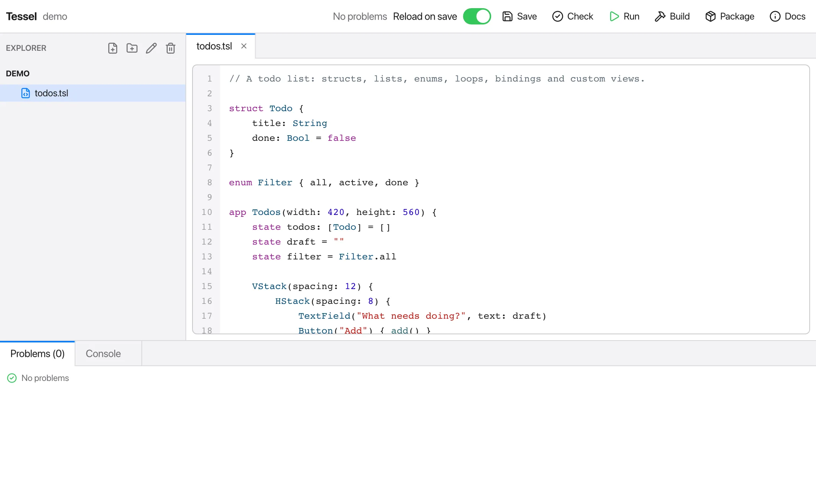Screen dimensions: 816x504
Task: Close the todos.tsl editor tab
Action: (x=244, y=46)
